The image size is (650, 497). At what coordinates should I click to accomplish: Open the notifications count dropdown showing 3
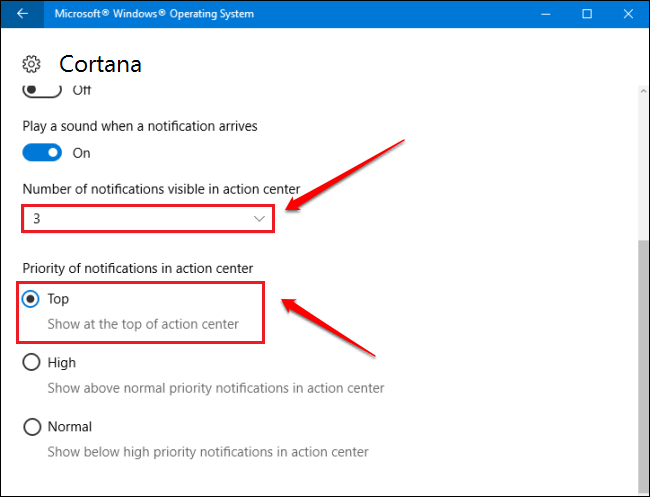point(148,218)
